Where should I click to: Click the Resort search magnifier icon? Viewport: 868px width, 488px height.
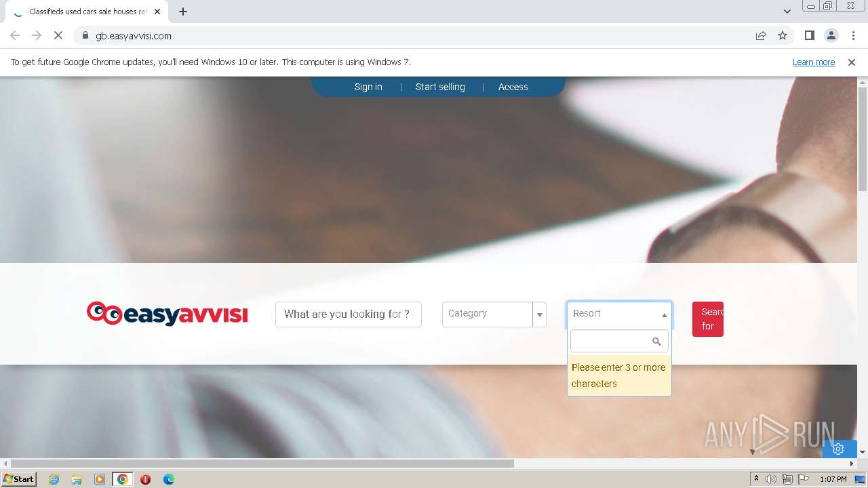point(656,342)
